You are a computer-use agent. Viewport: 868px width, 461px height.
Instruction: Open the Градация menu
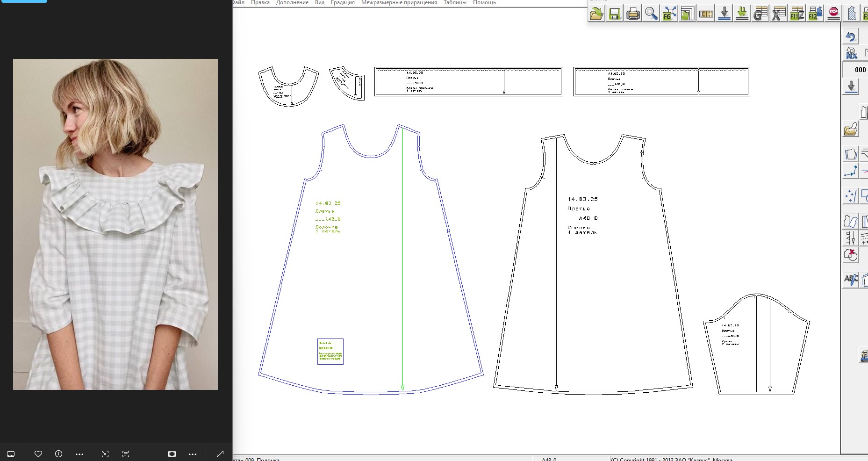click(343, 2)
